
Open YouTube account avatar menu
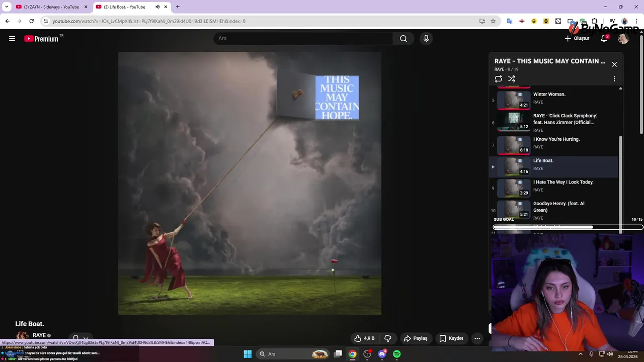point(623,39)
